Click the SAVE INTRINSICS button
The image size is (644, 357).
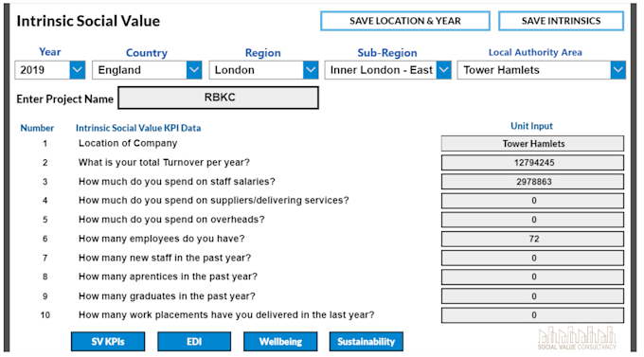(561, 21)
